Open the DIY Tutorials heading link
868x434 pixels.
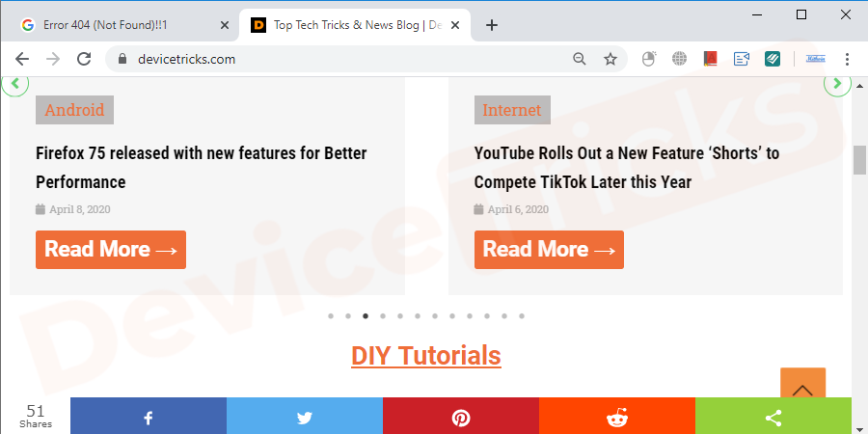coord(426,356)
